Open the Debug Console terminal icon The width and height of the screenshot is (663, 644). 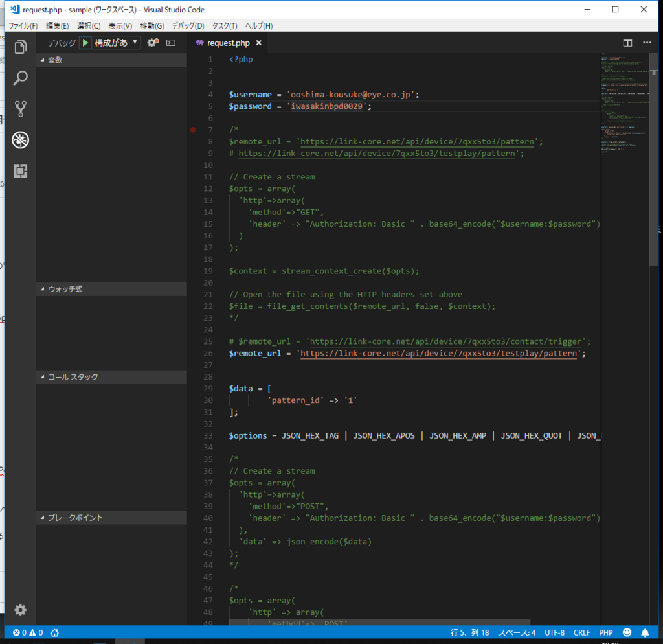[x=171, y=43]
